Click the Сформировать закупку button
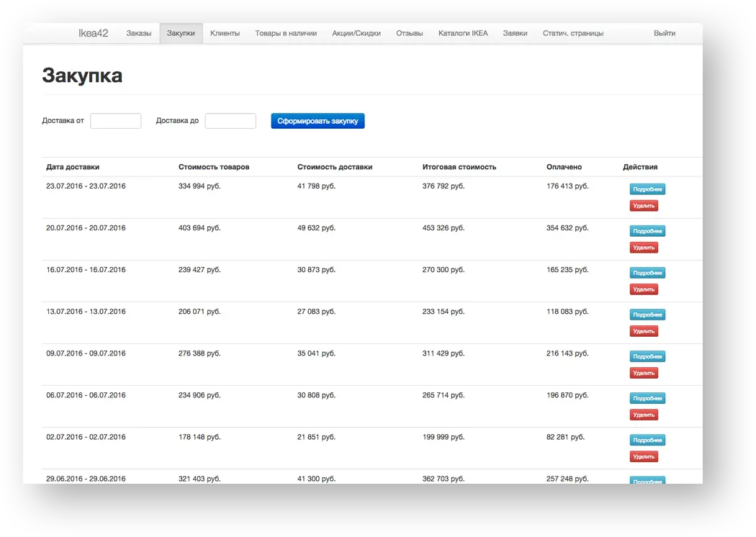This screenshot has height=537, width=756. [x=318, y=121]
